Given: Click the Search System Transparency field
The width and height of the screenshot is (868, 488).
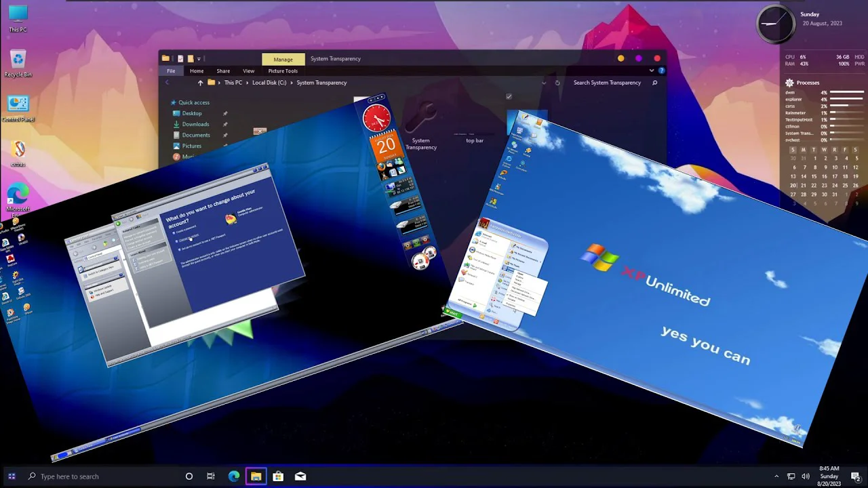Looking at the screenshot, I should pyautogui.click(x=607, y=83).
